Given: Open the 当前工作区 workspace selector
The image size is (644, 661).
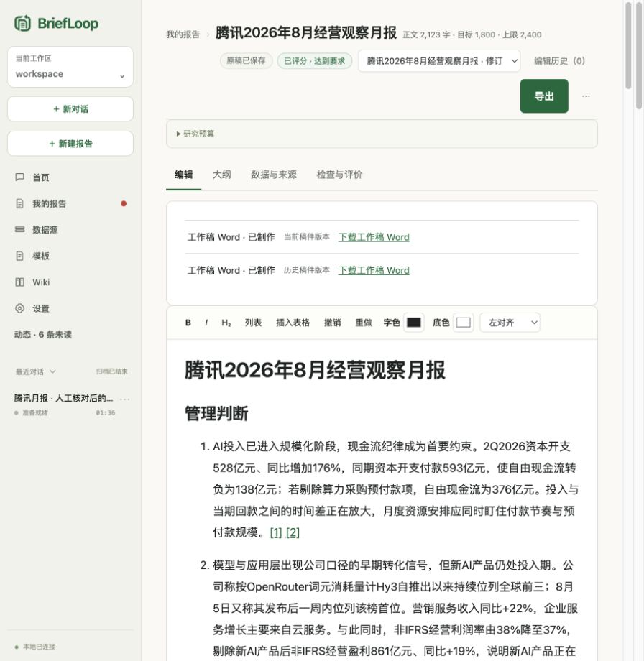Looking at the screenshot, I should pyautogui.click(x=70, y=67).
